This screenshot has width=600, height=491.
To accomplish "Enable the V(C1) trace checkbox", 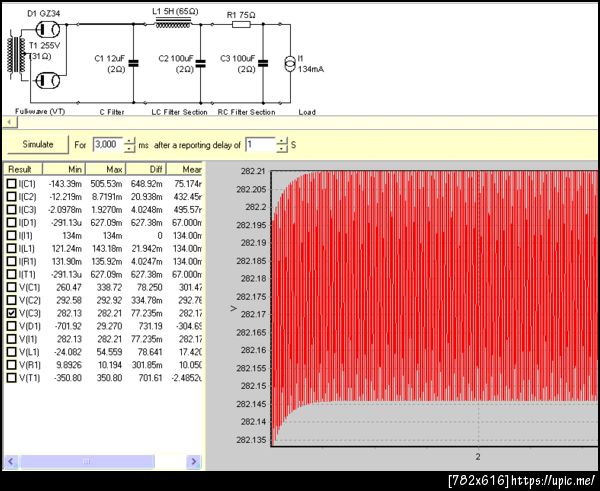I will (x=12, y=287).
